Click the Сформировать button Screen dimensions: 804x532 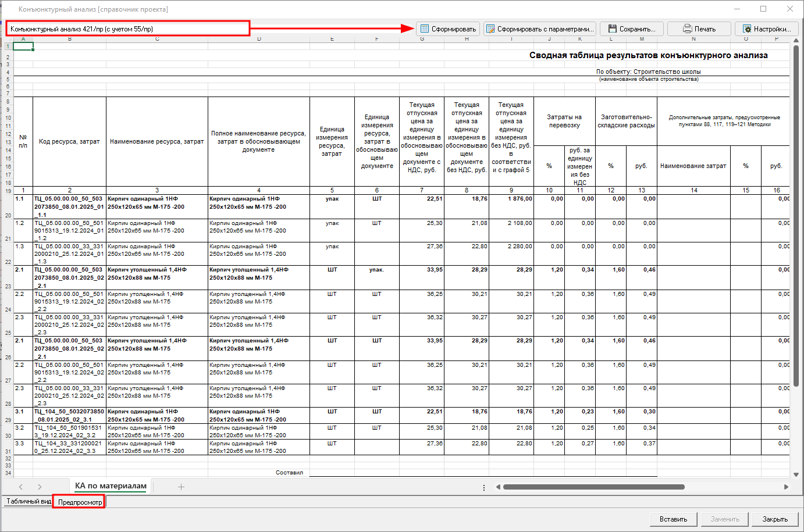(x=448, y=28)
